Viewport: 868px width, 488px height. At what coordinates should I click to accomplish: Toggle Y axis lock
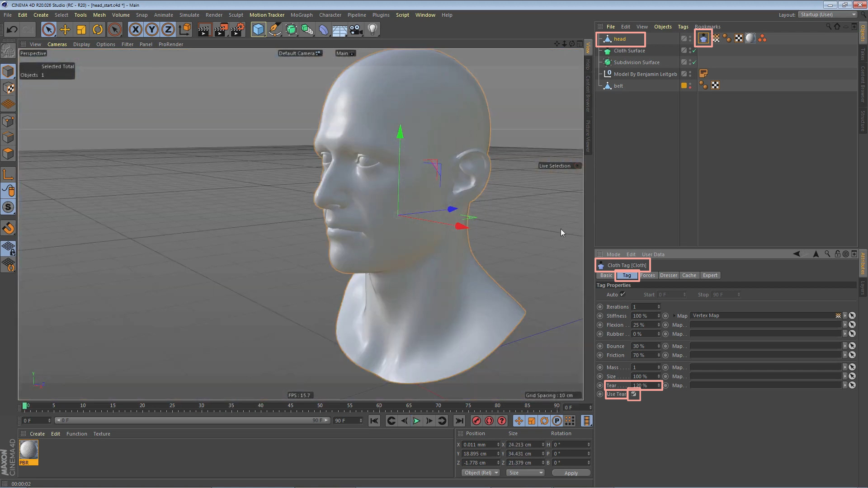click(x=152, y=30)
